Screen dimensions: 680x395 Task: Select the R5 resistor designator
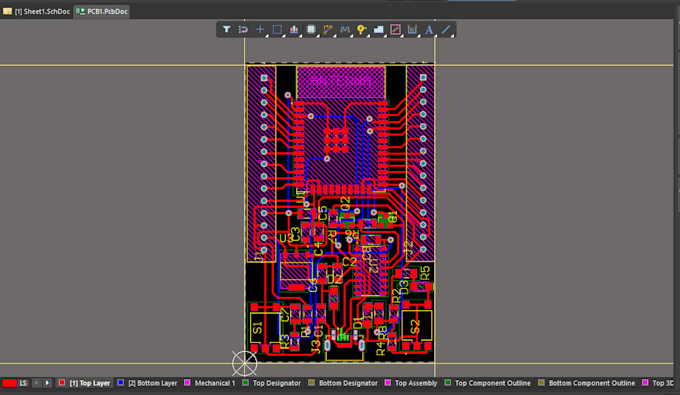point(425,273)
